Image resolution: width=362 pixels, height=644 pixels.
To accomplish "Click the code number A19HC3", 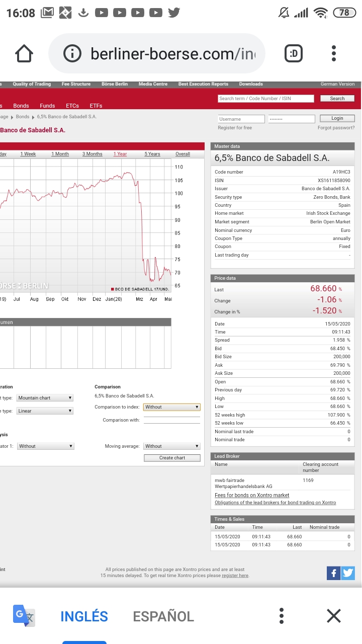I will (341, 172).
